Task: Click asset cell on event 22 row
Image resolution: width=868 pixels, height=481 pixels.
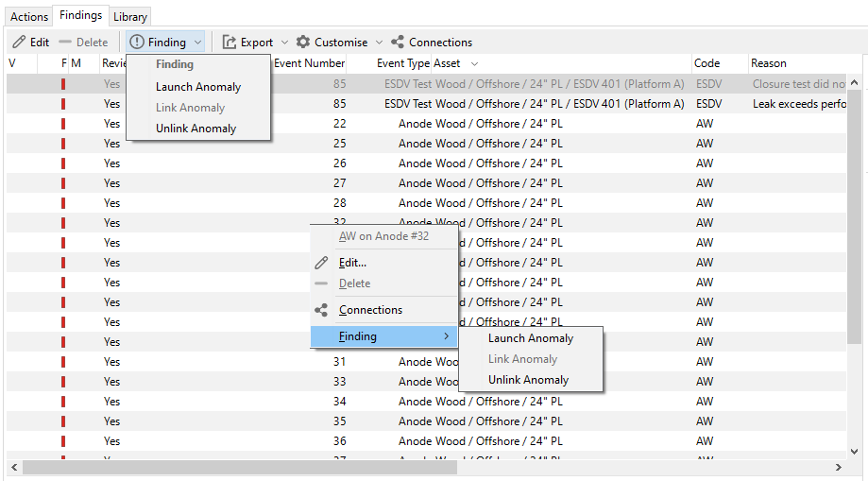Action: pyautogui.click(x=499, y=124)
